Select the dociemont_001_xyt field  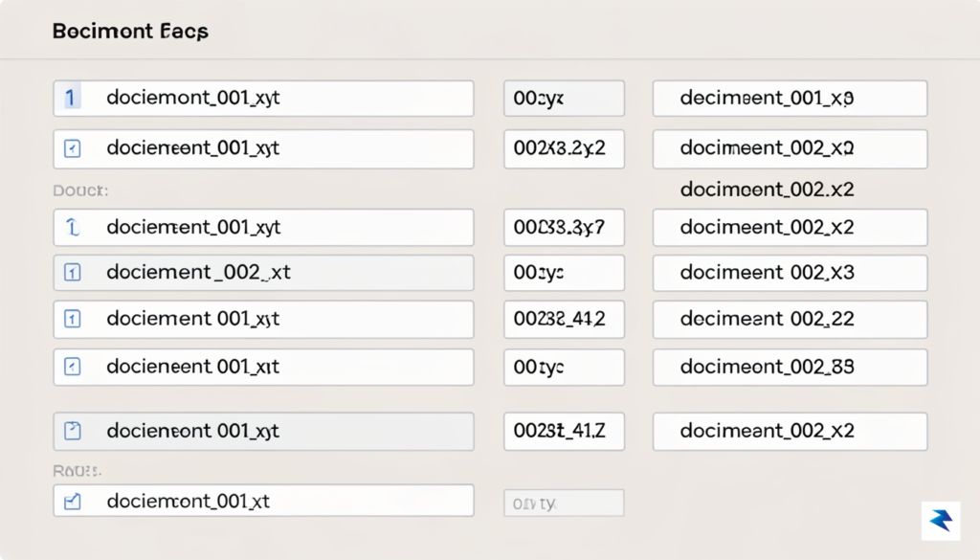[263, 99]
